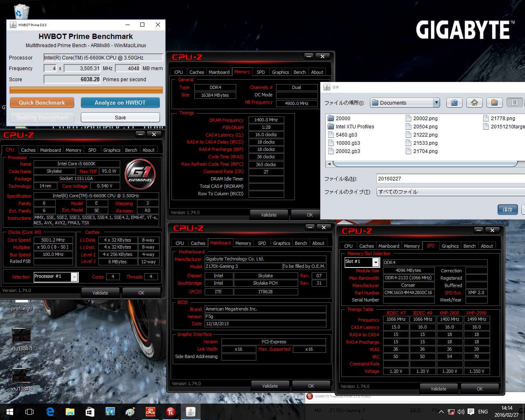Open About tab in CPU-Z Memory window

point(317,72)
